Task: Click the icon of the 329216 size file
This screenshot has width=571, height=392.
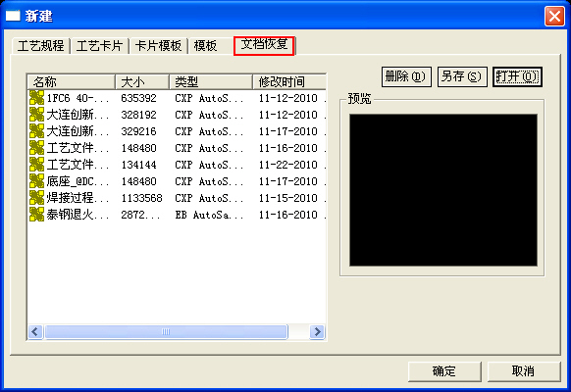Action: click(36, 131)
